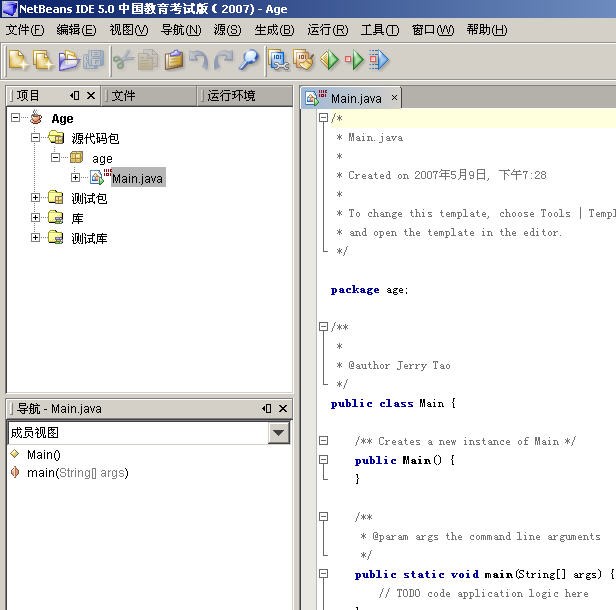Screen dimensions: 616x610
Task: Minimize the 项目 panel to sliding mode
Action: tap(75, 95)
